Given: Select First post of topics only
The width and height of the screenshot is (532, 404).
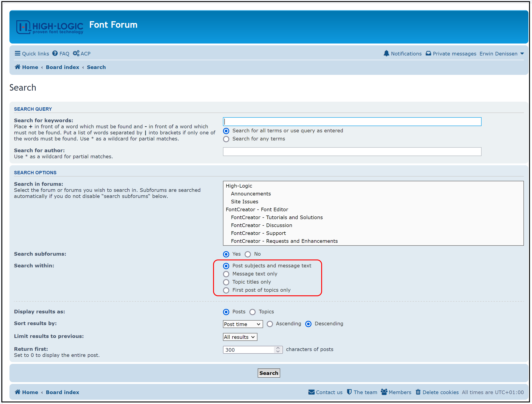Looking at the screenshot, I should (x=226, y=290).
